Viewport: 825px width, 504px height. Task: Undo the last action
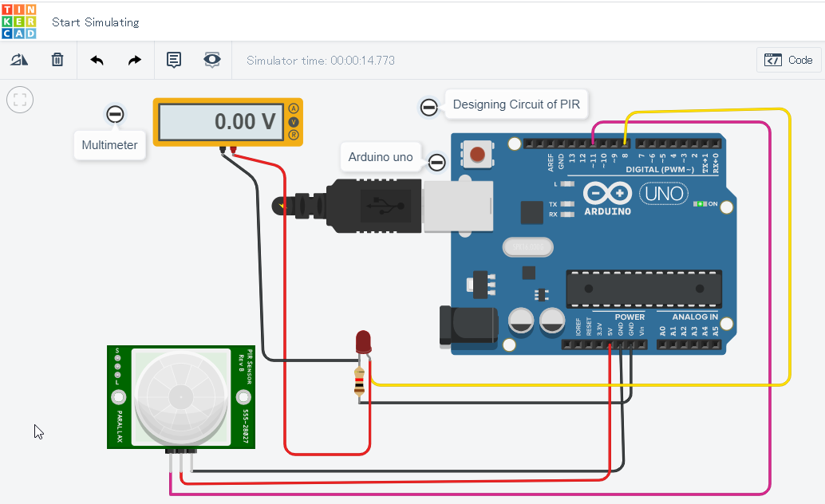point(97,60)
